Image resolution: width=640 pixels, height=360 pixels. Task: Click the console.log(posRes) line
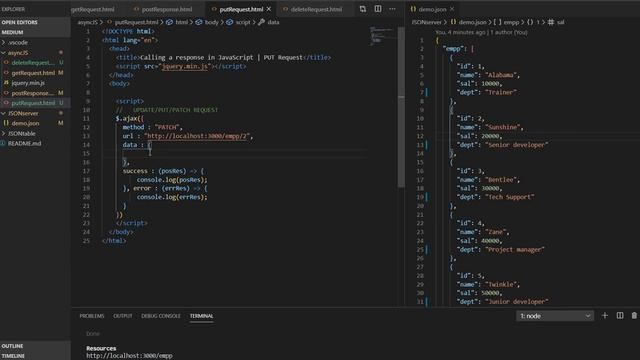(172, 180)
